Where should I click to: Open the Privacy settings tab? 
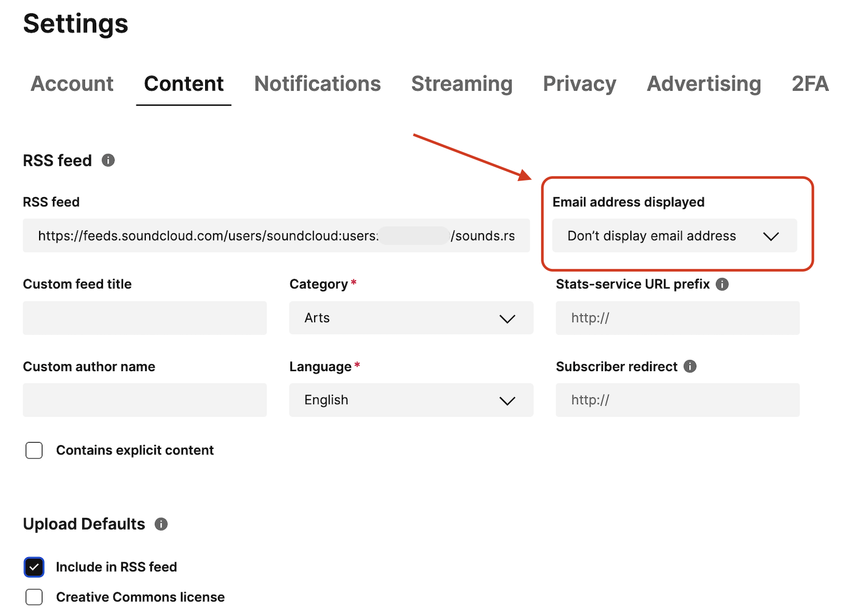pos(579,84)
